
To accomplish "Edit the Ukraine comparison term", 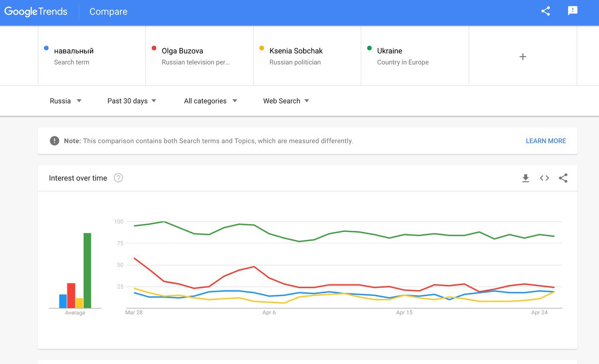I will [415, 56].
